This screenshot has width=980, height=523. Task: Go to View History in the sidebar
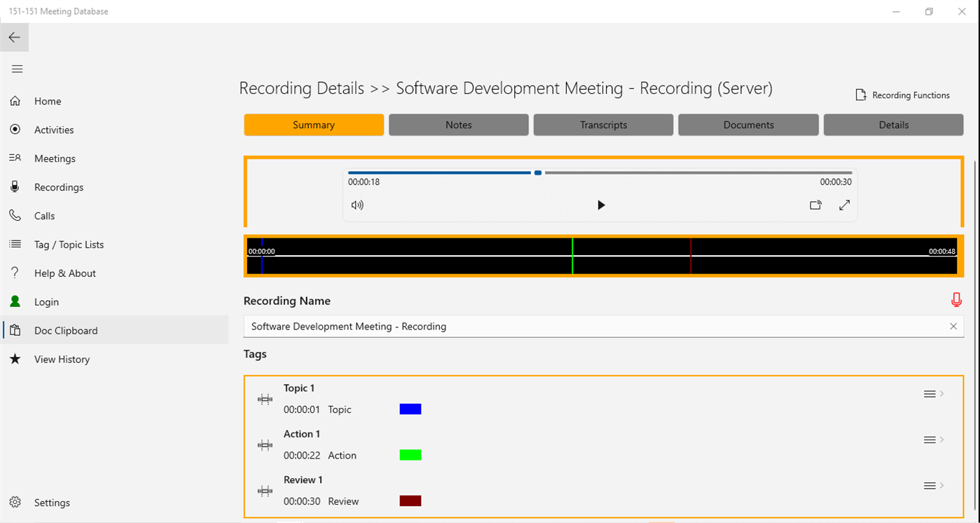click(x=62, y=359)
